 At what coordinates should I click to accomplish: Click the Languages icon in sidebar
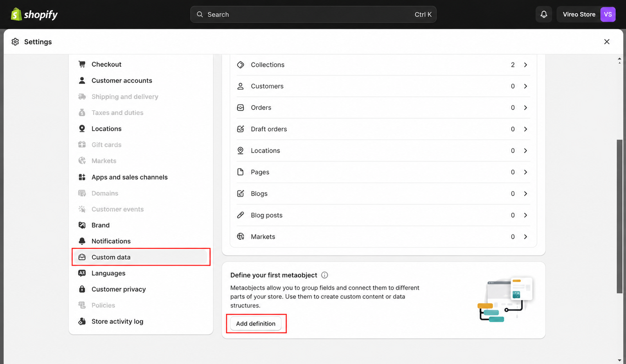(x=82, y=273)
